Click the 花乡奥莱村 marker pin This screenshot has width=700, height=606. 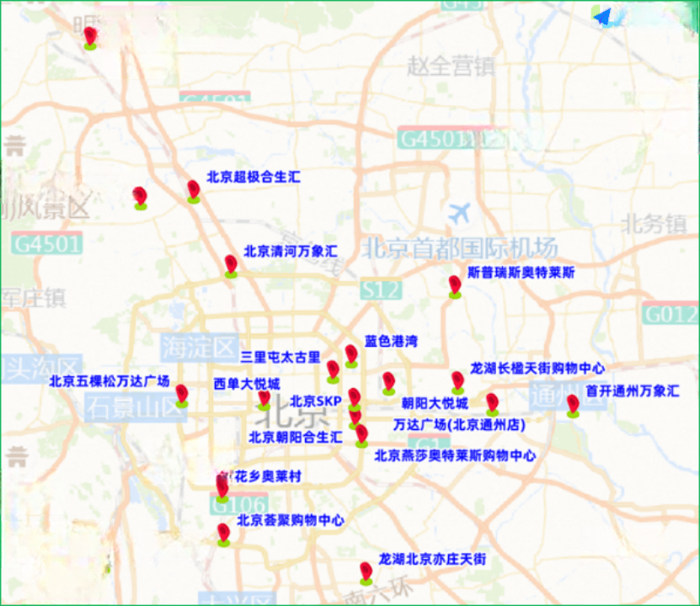pos(222,489)
